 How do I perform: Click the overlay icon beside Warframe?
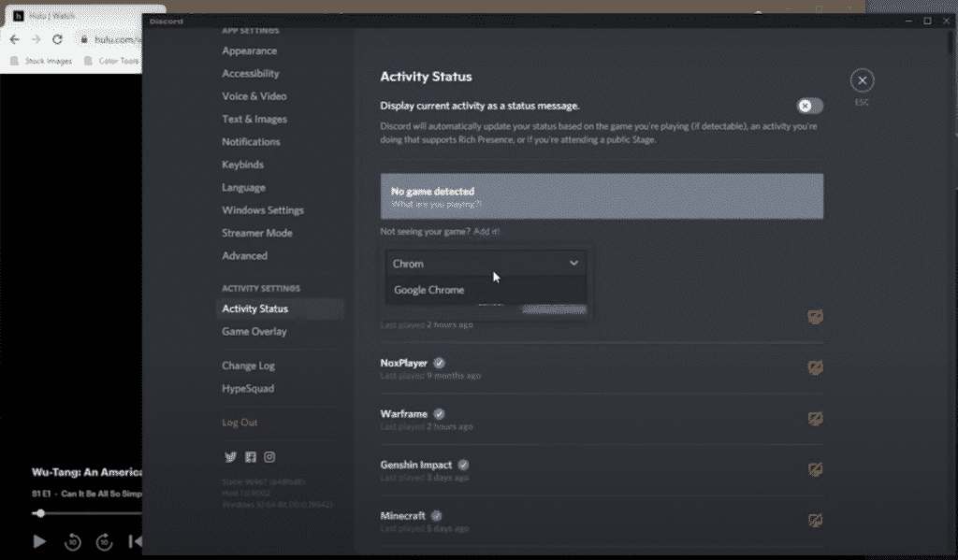(815, 419)
